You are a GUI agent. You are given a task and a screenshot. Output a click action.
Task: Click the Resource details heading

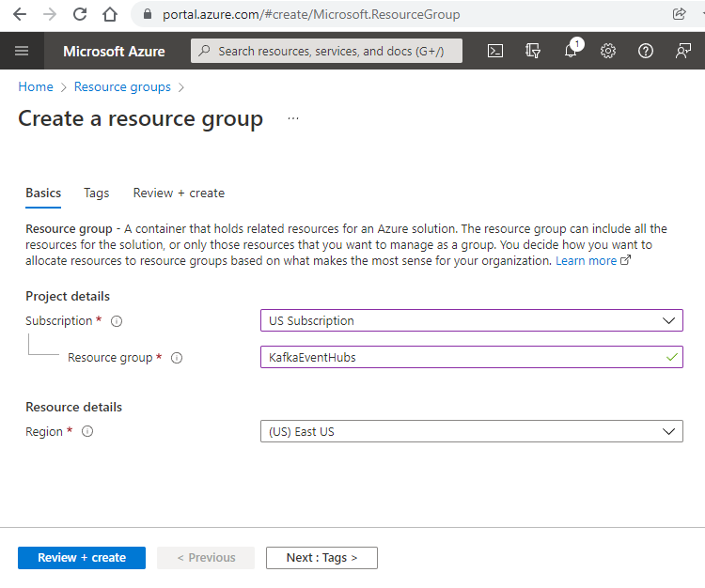[73, 407]
